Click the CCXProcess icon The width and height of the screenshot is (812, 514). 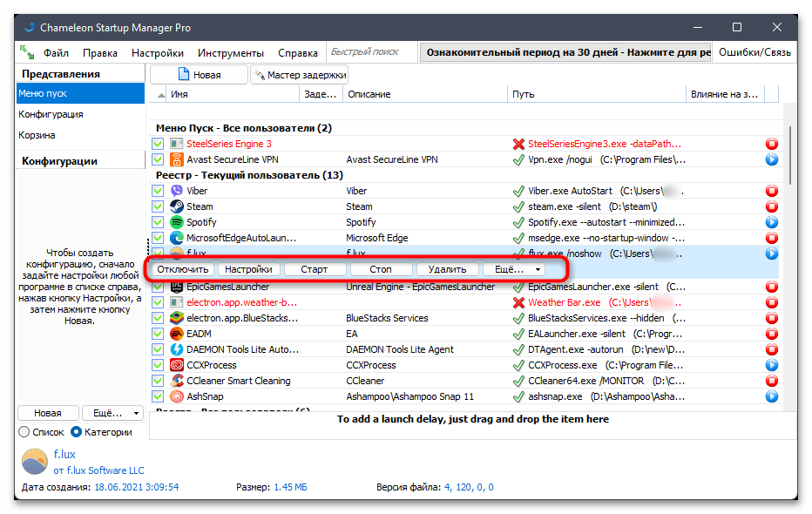(177, 365)
